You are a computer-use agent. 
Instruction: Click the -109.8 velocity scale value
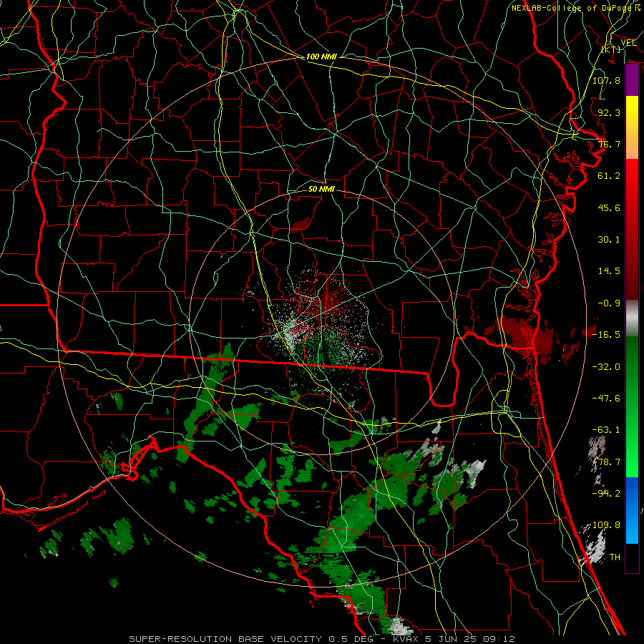point(603,525)
